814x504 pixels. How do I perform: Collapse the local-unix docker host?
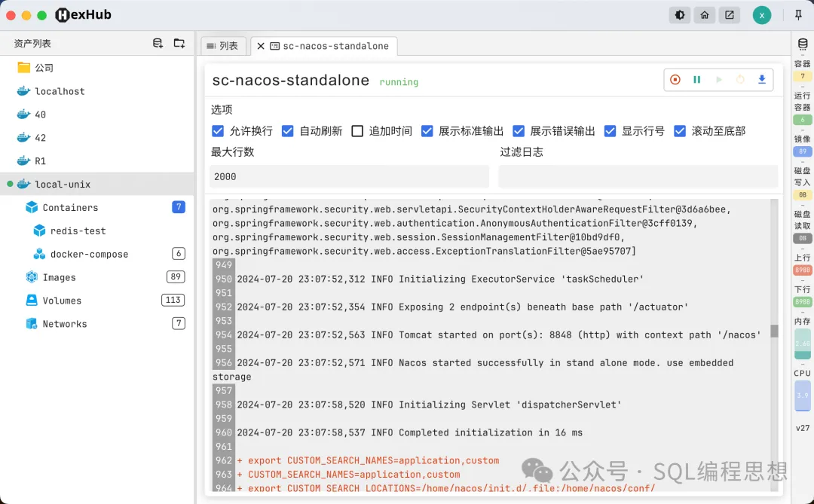pos(62,184)
